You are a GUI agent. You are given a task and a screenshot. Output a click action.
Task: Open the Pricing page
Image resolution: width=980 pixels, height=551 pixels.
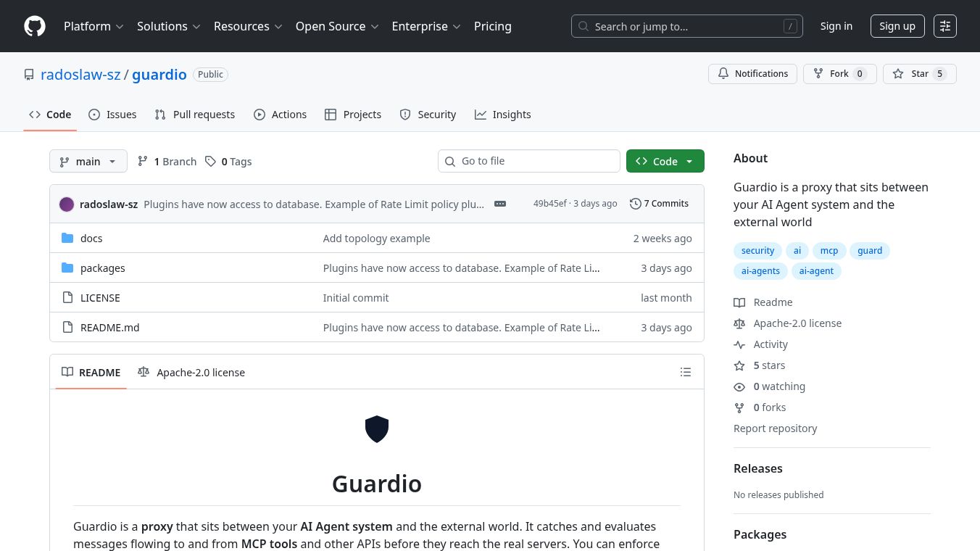click(x=493, y=26)
